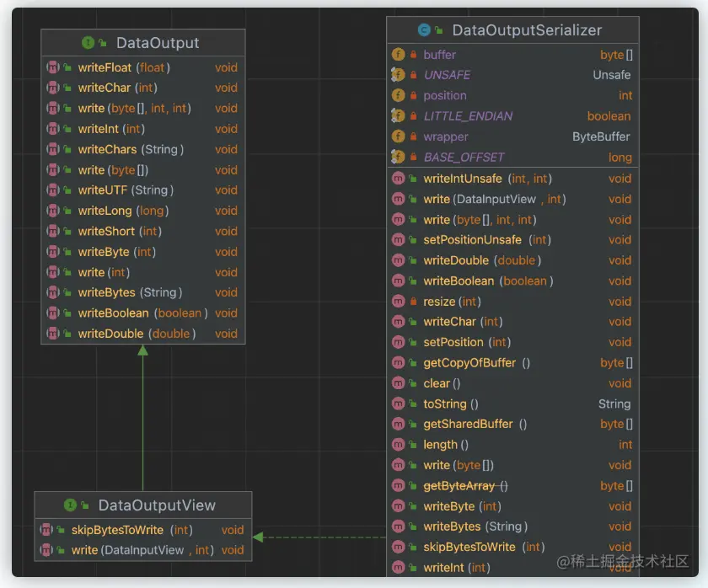Select the DataOutput node title
Image resolution: width=708 pixels, height=588 pixels.
coord(158,43)
